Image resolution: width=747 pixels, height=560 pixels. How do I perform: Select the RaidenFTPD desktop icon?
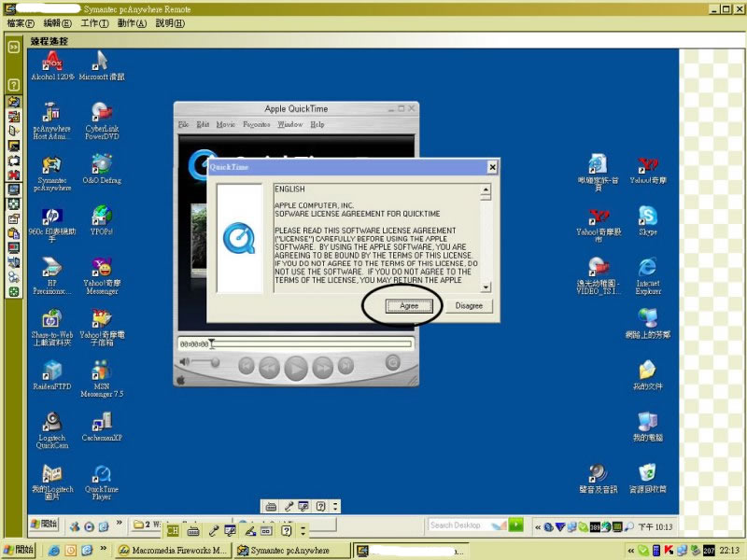[x=52, y=375]
